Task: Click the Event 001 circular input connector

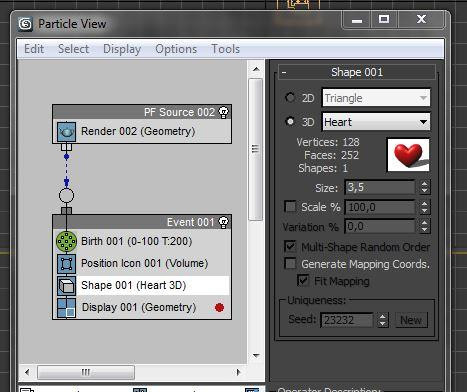Action: (x=66, y=196)
